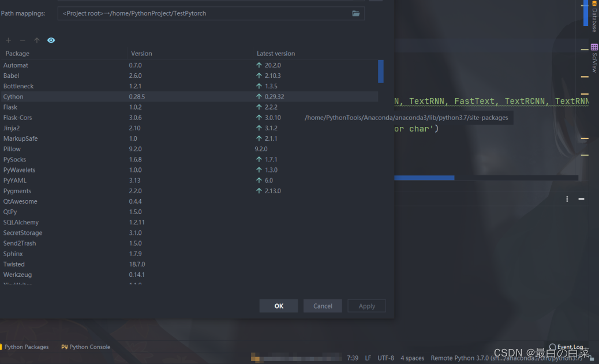Select the SecretStorage package row
This screenshot has height=364, width=599.
(x=189, y=232)
